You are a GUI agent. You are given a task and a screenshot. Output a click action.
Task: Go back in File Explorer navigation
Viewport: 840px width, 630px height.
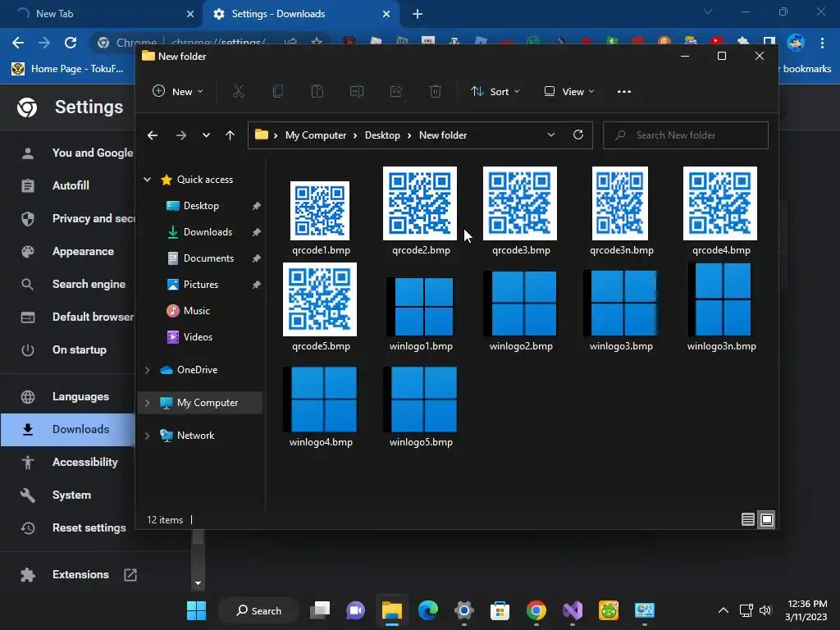[x=153, y=135]
